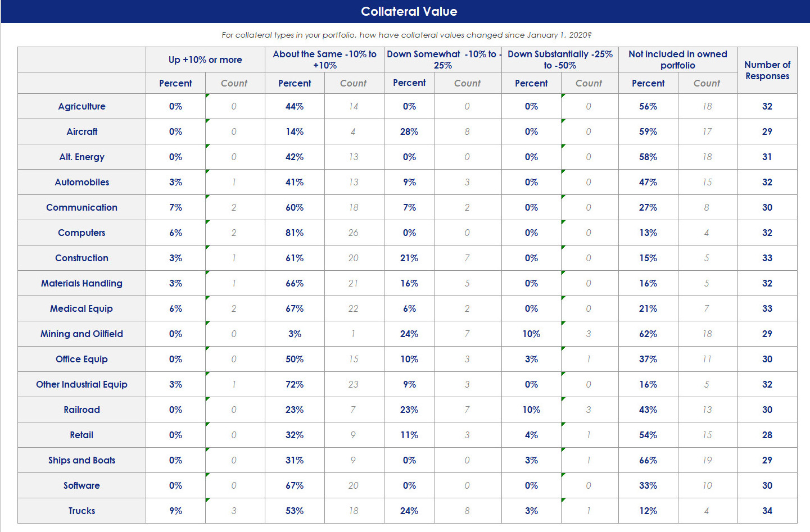
Task: Click the Construction row label
Action: (82, 258)
